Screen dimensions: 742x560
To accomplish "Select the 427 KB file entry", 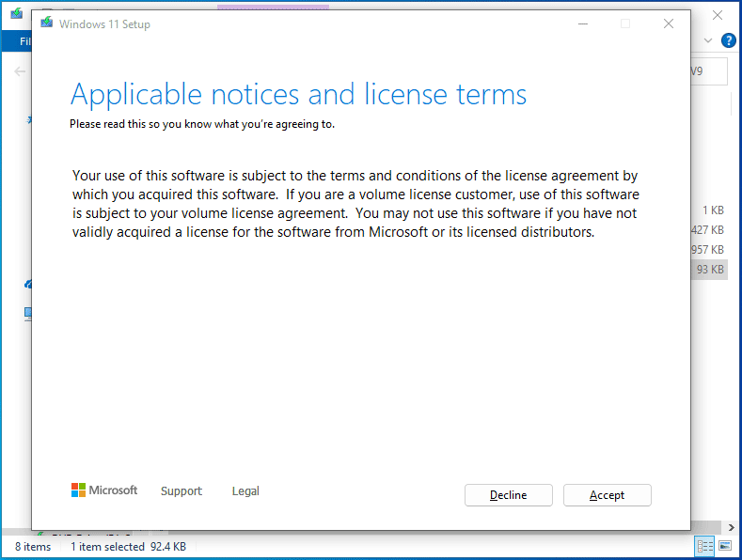I will click(x=707, y=230).
